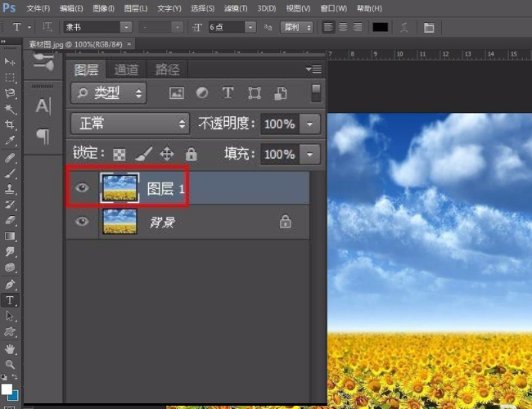Select the Crop tool
Viewport: 532px width, 409px height.
pos(11,124)
